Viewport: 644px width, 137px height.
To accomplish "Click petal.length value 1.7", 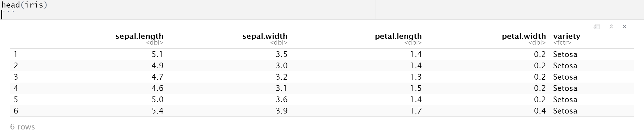I will tap(416, 111).
